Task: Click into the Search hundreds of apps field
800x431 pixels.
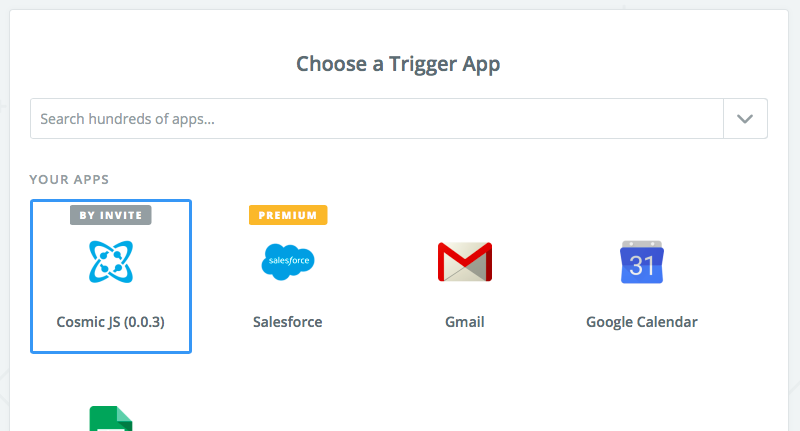Action: click(376, 118)
